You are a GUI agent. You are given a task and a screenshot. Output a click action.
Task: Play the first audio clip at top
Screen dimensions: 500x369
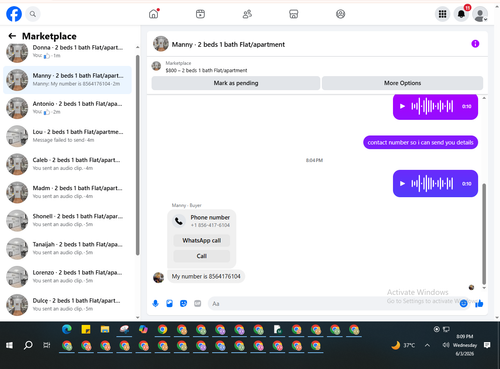402,106
